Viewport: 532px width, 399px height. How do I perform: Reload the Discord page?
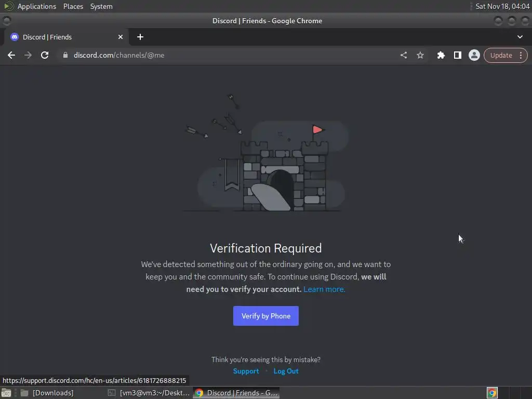coord(45,55)
